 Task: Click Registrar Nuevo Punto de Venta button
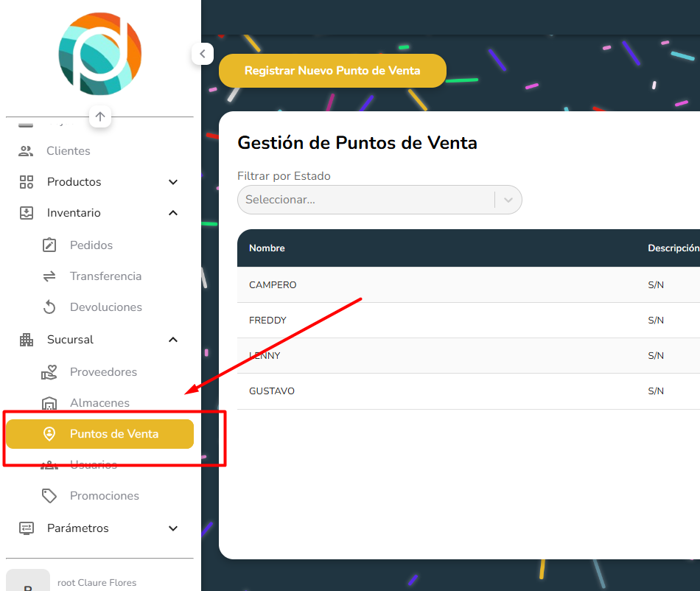pos(332,71)
